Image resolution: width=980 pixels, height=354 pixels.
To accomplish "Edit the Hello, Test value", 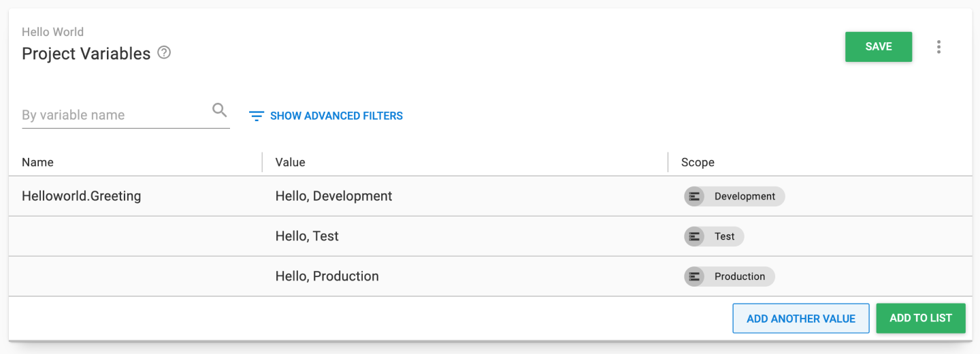I will point(307,236).
